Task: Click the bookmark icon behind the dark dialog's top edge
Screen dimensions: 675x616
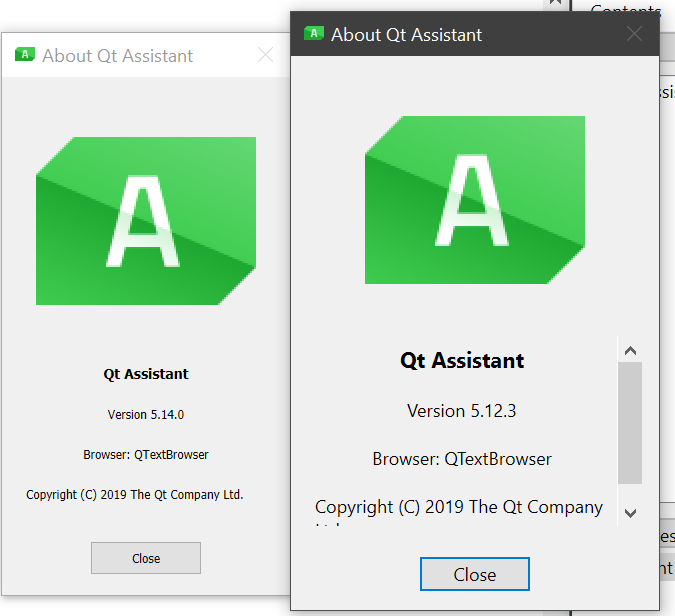Action: pos(554,4)
